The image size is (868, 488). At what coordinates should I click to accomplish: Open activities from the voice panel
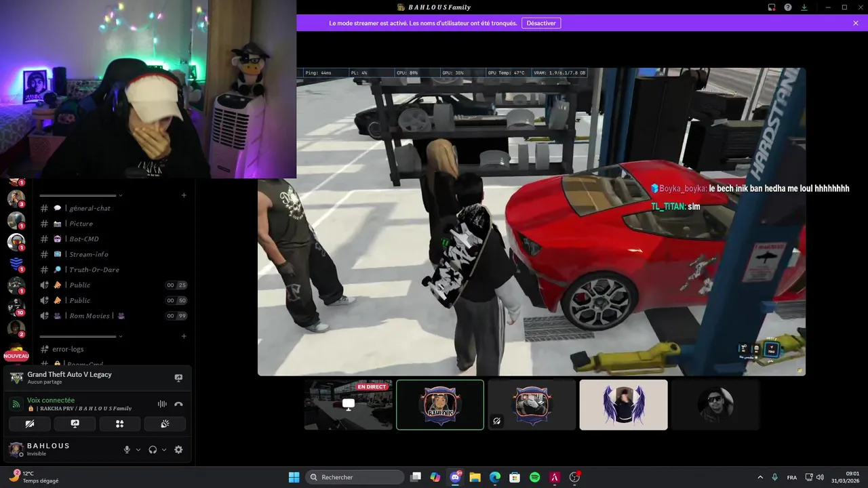click(120, 424)
